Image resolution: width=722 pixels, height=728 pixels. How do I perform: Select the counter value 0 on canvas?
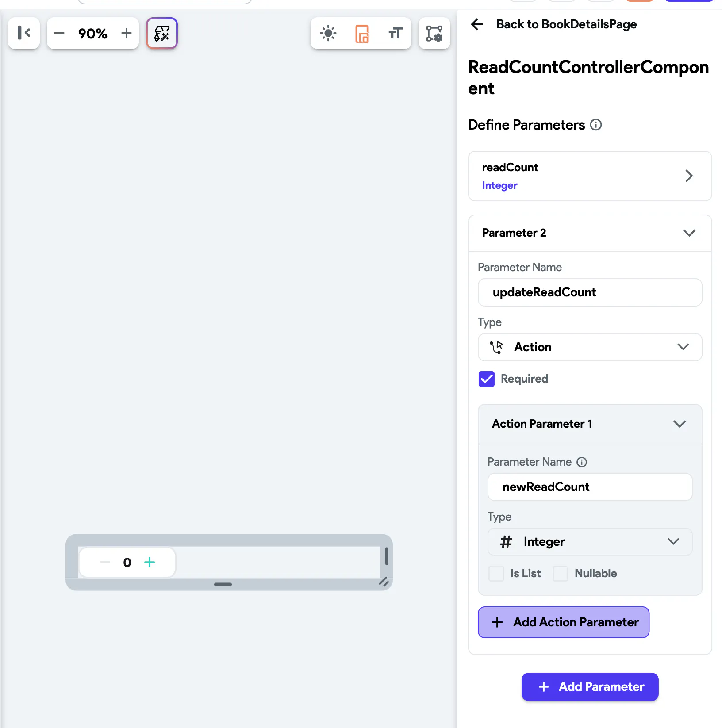pyautogui.click(x=127, y=563)
